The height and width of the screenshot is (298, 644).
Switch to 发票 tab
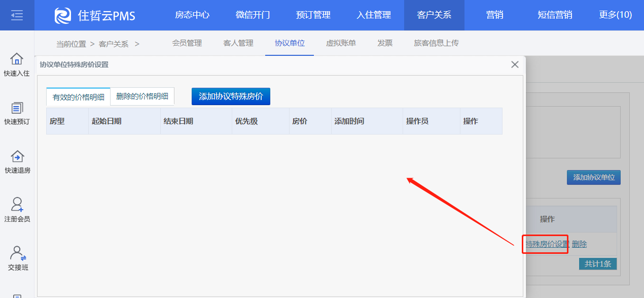385,43
